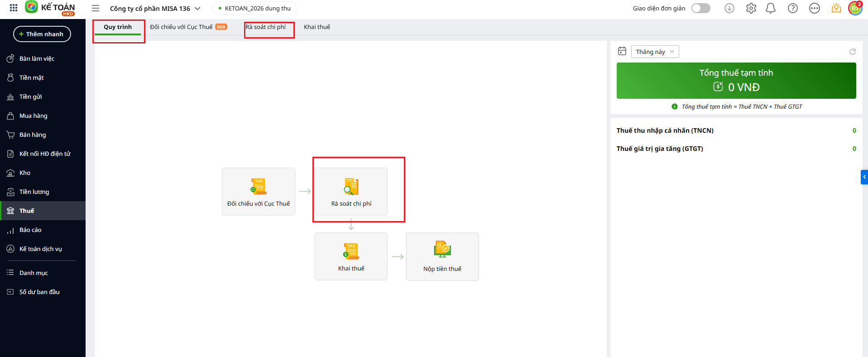
Task: Open the settings gear icon
Action: click(x=751, y=8)
